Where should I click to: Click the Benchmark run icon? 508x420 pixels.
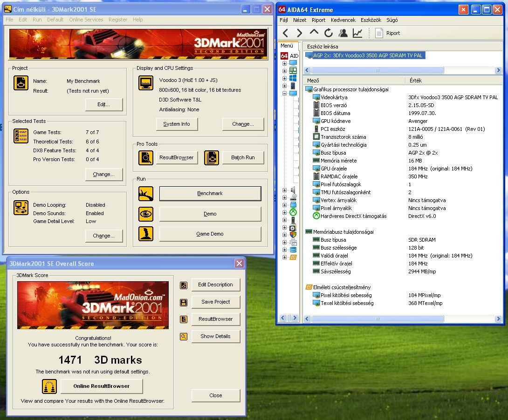point(146,194)
